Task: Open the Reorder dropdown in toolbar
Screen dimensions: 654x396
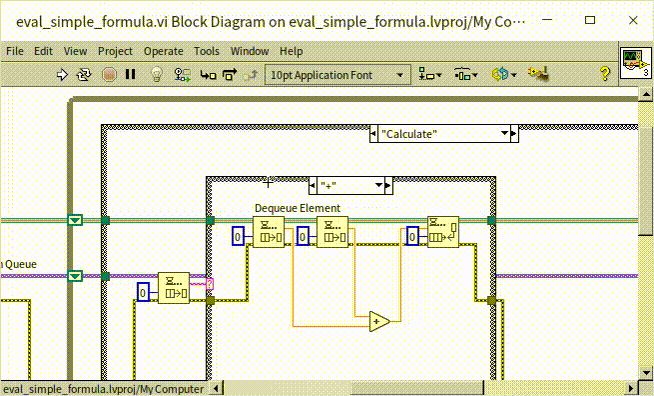Action: point(504,75)
